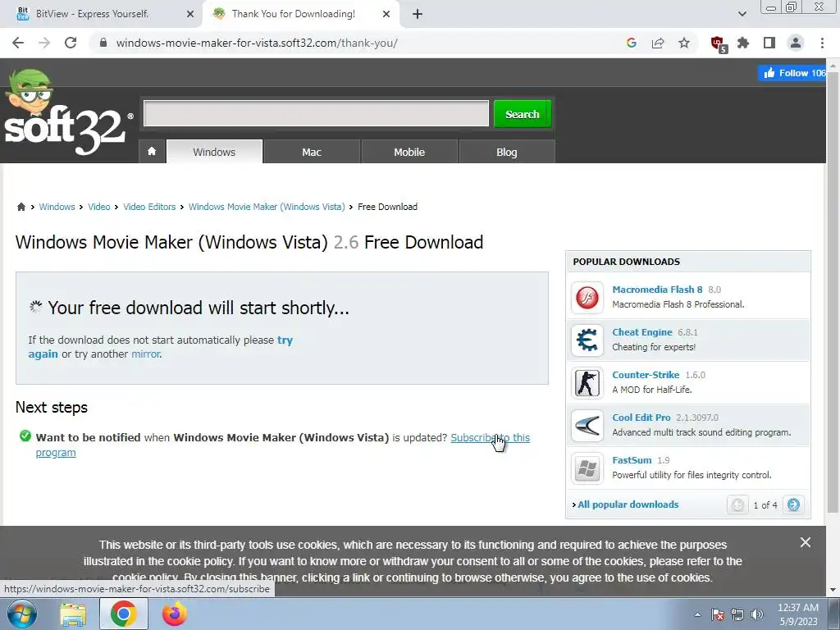This screenshot has height=630, width=840.
Task: Open Cool Edit Pro title link
Action: (641, 418)
